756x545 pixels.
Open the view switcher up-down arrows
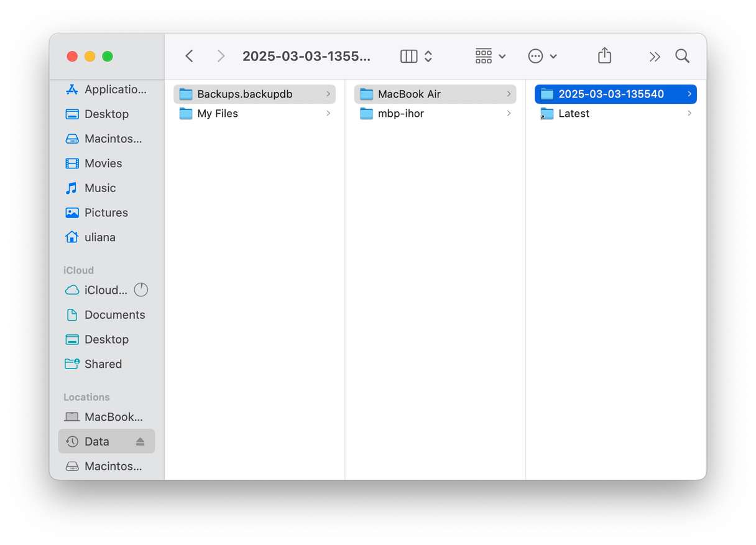[x=428, y=57]
